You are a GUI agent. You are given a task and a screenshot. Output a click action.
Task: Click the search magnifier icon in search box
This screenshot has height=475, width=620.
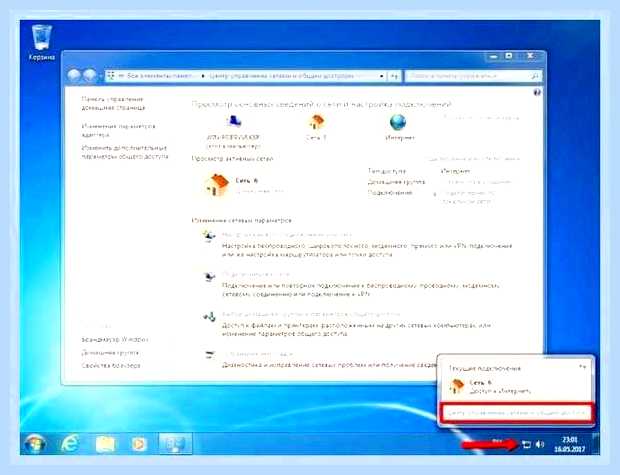tap(535, 76)
